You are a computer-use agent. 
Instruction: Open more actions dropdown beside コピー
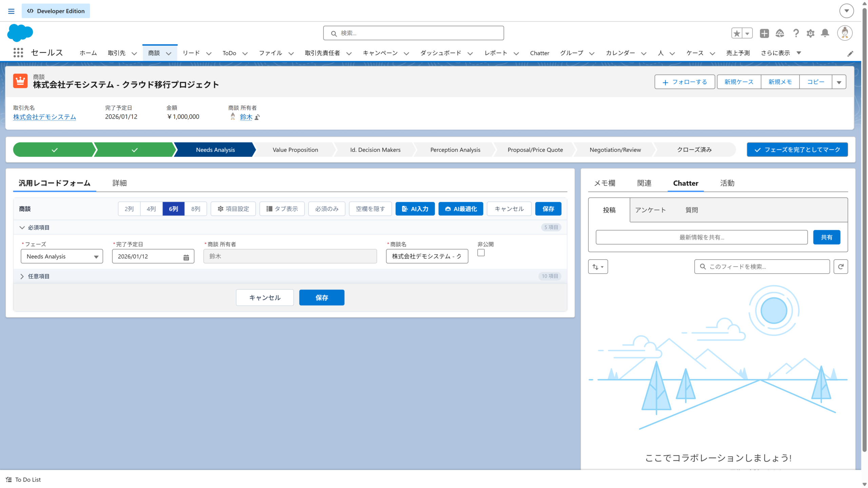(839, 82)
